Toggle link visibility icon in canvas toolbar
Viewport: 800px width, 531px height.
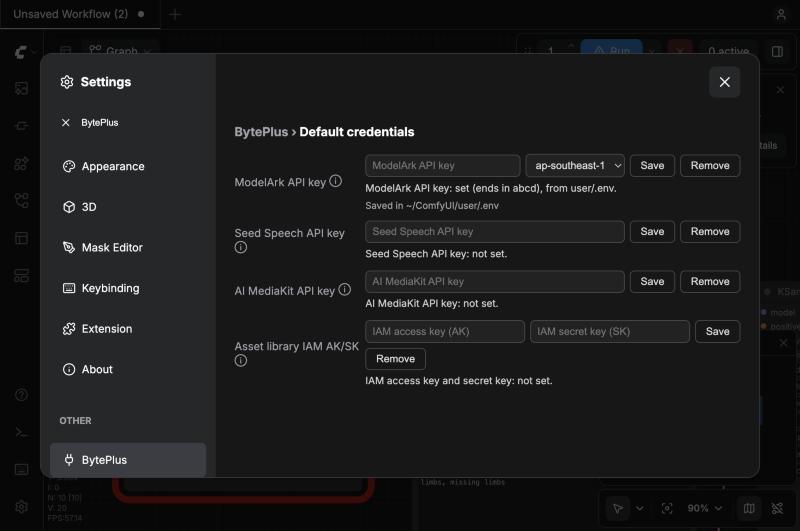coord(777,508)
